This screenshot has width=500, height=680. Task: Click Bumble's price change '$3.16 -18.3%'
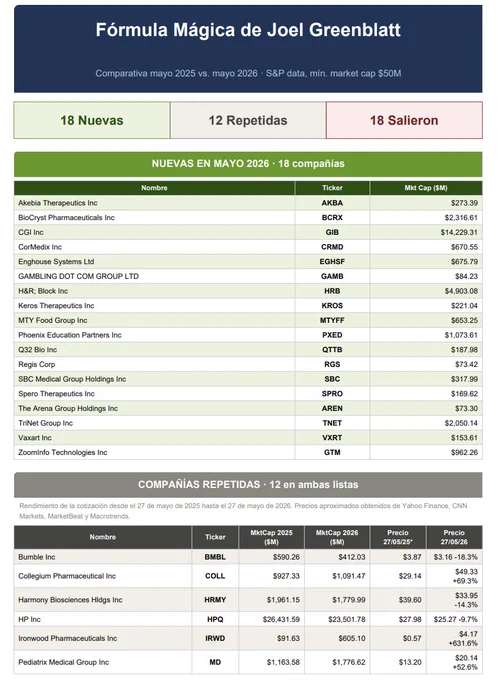click(455, 557)
